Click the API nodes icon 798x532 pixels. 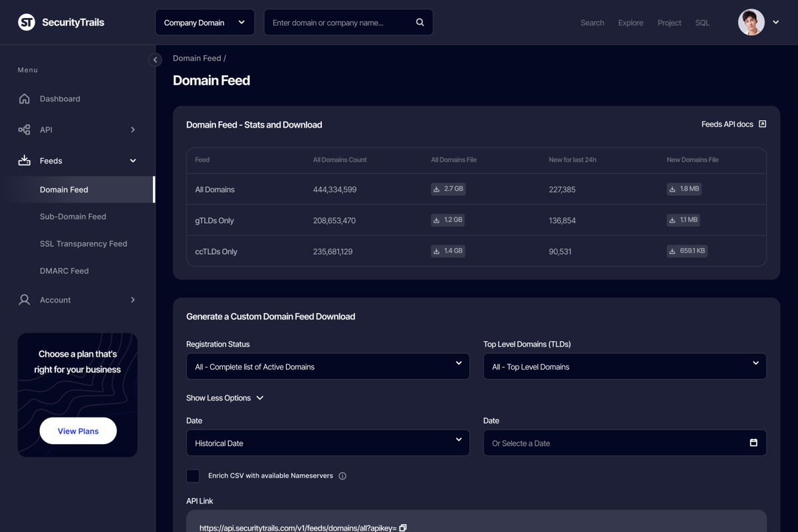pos(25,130)
